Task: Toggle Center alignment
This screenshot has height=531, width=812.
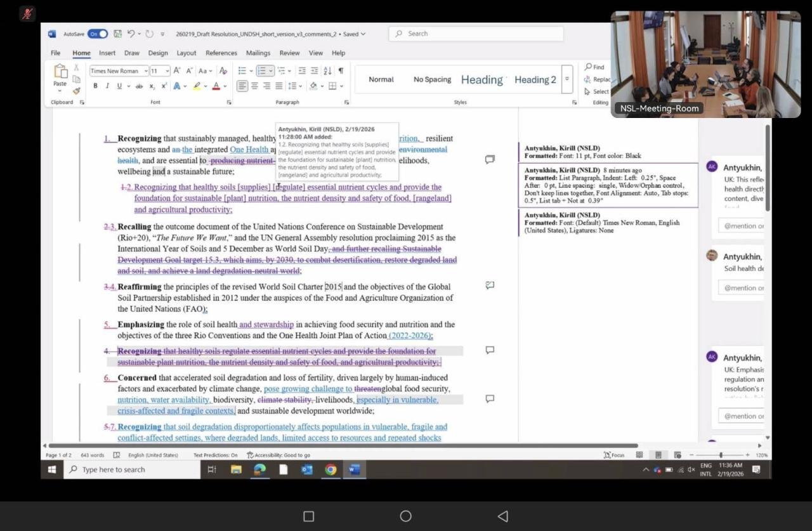Action: 254,86
